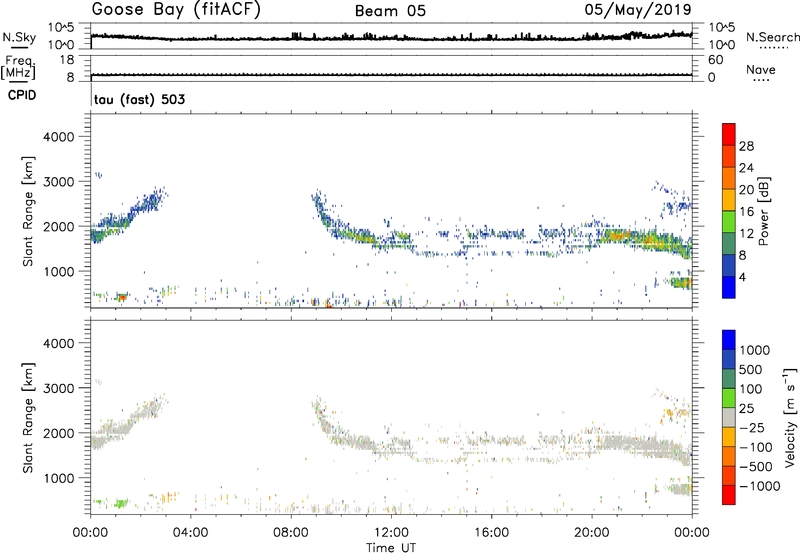The width and height of the screenshot is (800, 554).
Task: Click the power colorbar label "16"
Action: coord(746,212)
